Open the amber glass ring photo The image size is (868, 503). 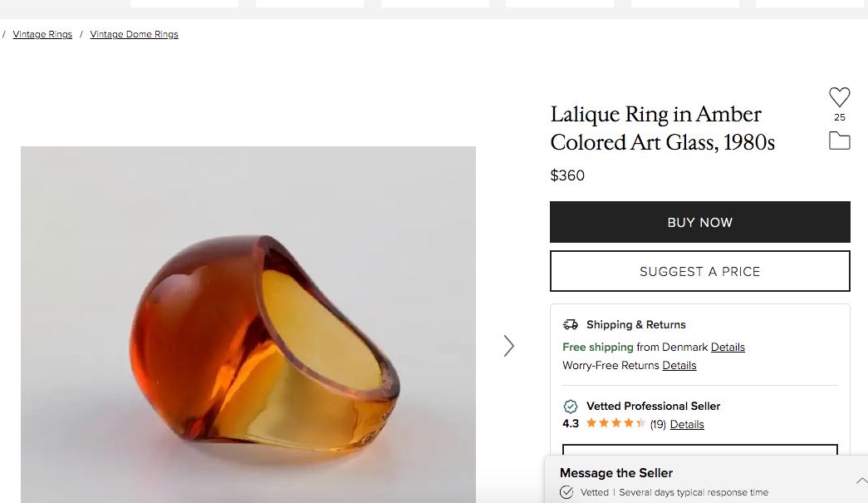(x=248, y=324)
